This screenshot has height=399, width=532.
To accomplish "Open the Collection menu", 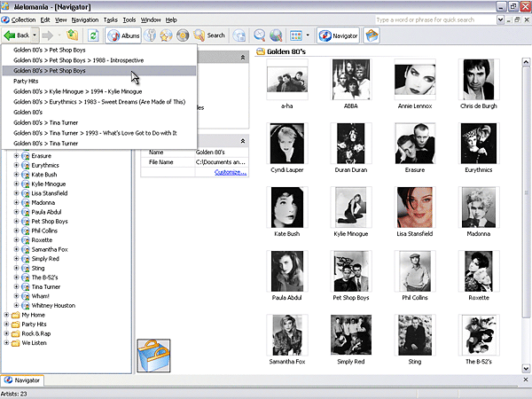I will (x=23, y=20).
